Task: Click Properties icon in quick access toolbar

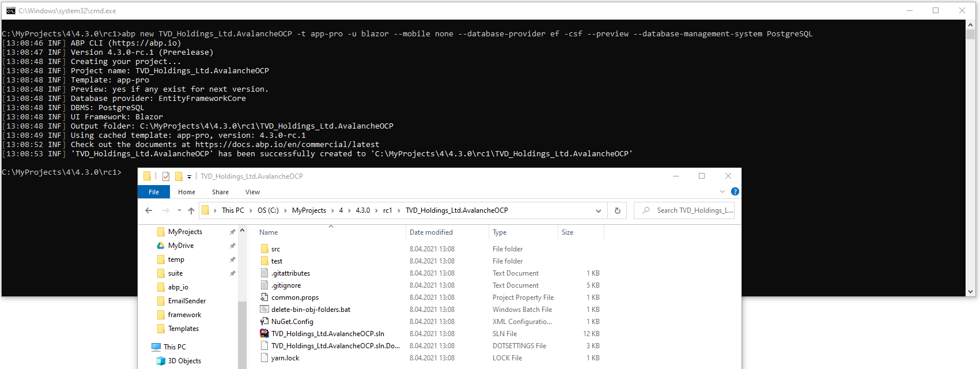Action: tap(166, 176)
